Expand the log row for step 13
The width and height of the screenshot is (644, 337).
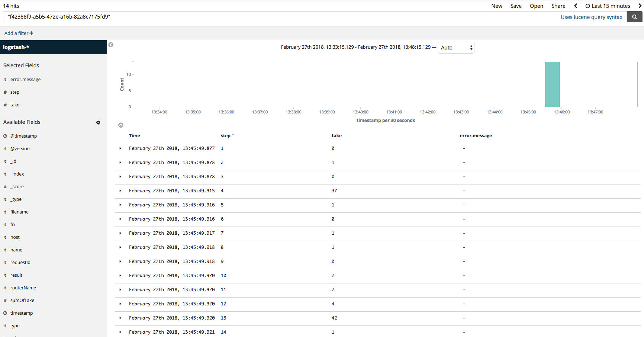tap(120, 318)
